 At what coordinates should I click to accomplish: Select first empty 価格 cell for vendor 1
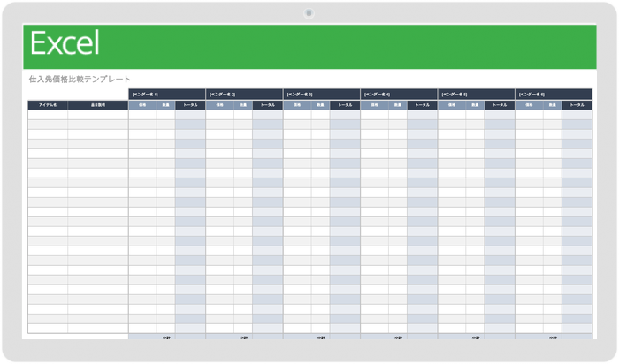(x=142, y=115)
